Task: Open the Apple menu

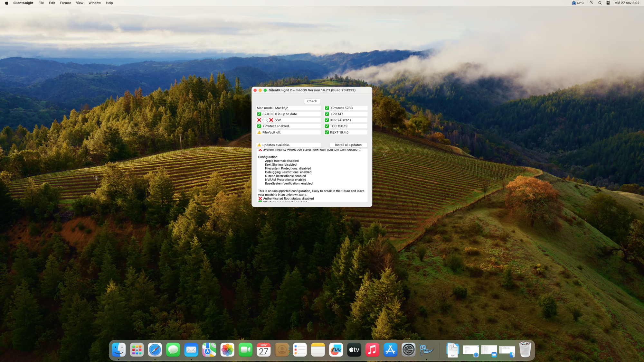Action: coord(6,3)
